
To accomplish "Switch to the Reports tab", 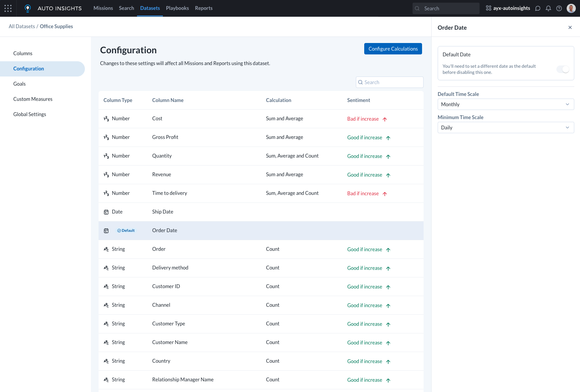I will [204, 8].
